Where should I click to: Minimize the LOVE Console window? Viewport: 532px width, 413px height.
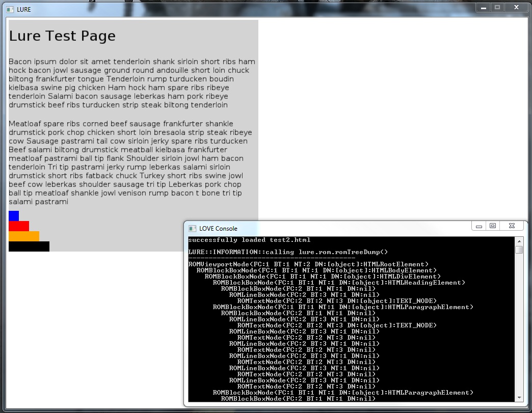478,226
